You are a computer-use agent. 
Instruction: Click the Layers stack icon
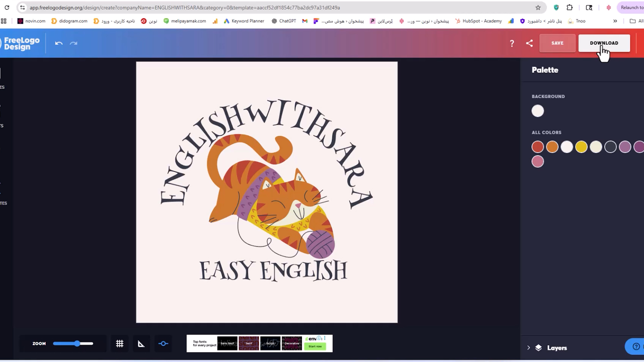539,348
